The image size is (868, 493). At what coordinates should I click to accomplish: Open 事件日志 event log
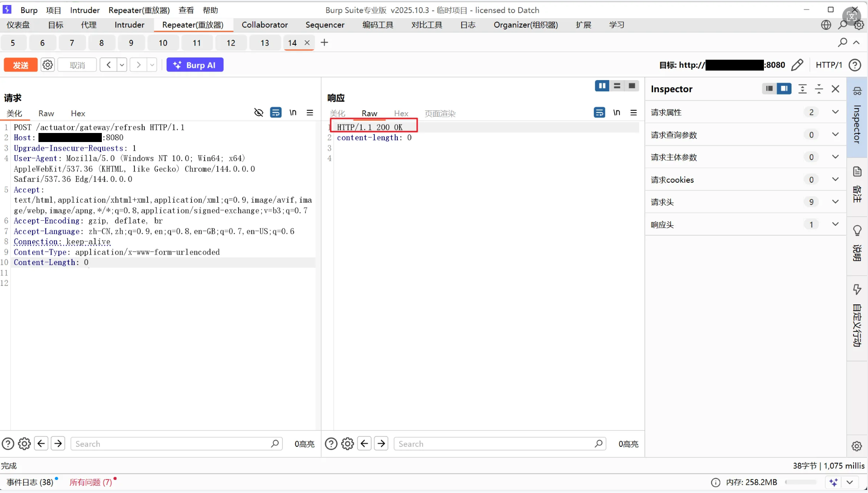click(30, 482)
